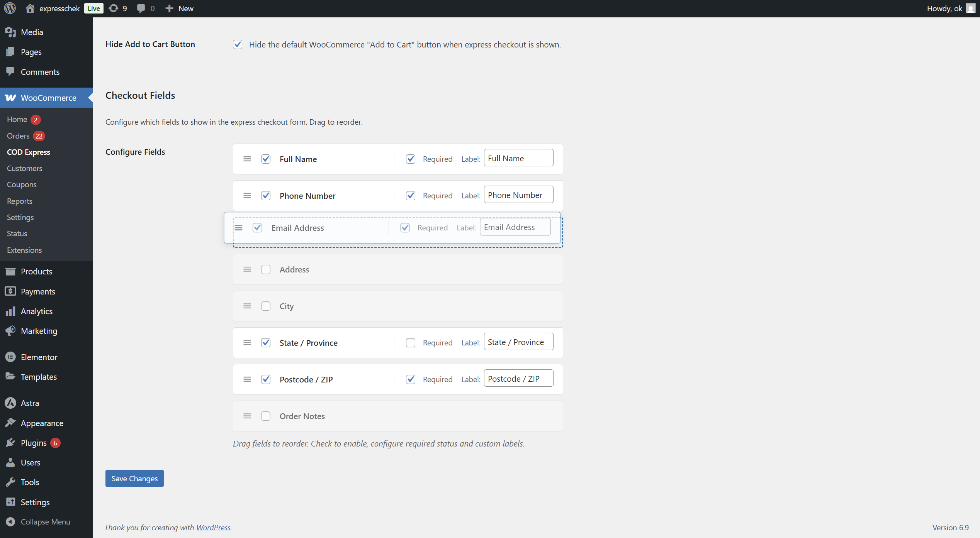Mark State / Province as Required
Screen dimensions: 980x538
coord(410,342)
